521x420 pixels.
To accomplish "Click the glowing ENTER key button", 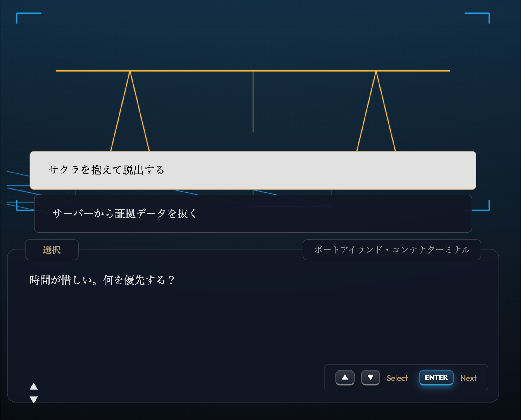I will (436, 377).
